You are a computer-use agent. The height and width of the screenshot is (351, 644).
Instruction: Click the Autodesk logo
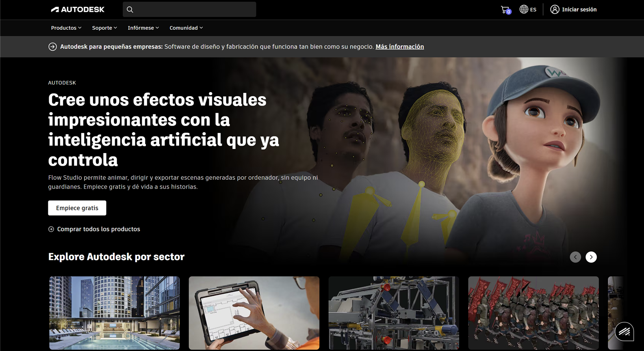pos(78,9)
